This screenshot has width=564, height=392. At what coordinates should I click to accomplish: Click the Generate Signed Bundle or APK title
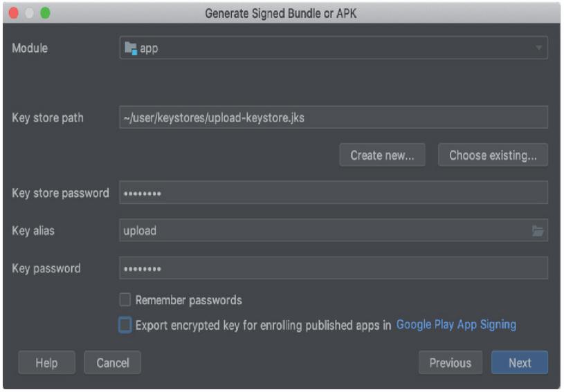point(280,14)
